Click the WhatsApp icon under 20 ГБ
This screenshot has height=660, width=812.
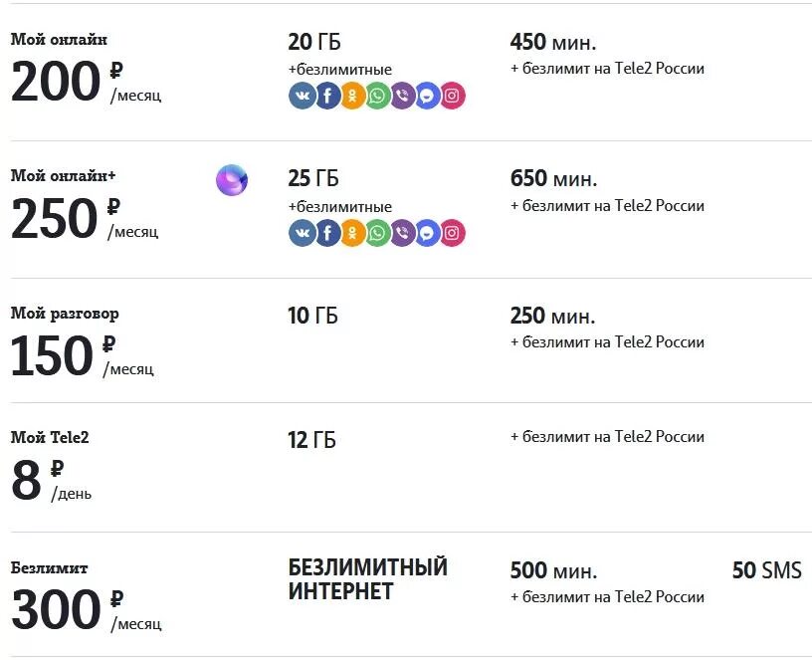tap(377, 97)
